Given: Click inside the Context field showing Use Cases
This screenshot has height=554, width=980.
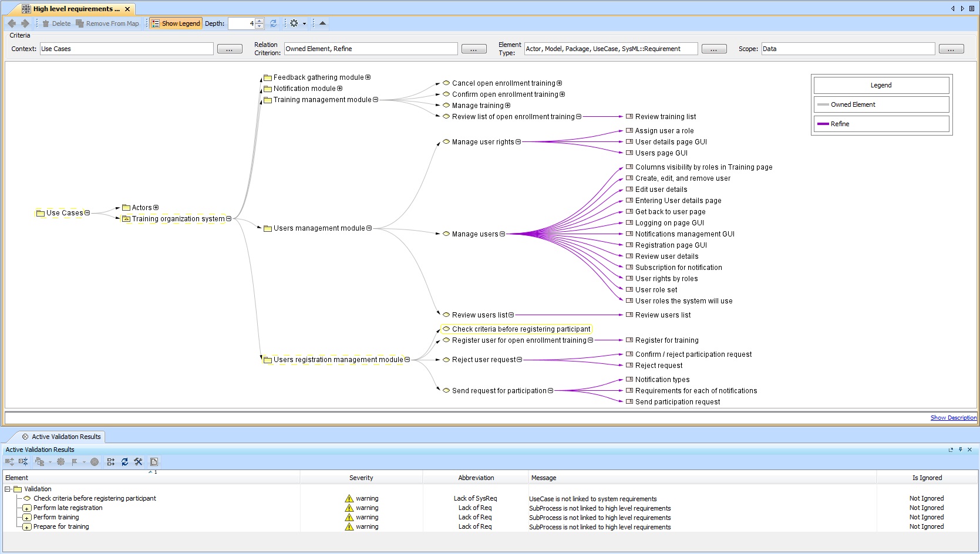Looking at the screenshot, I should coord(126,49).
